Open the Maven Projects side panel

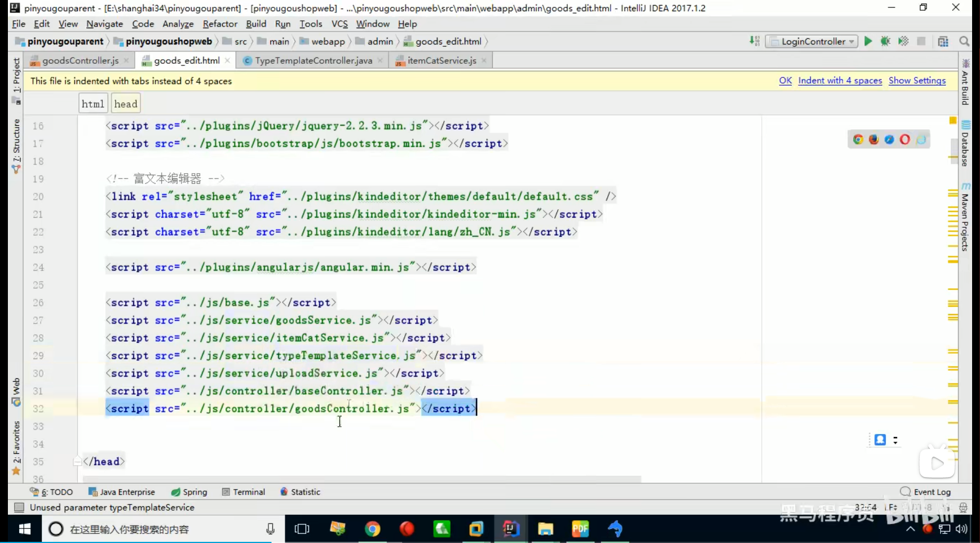pyautogui.click(x=965, y=217)
